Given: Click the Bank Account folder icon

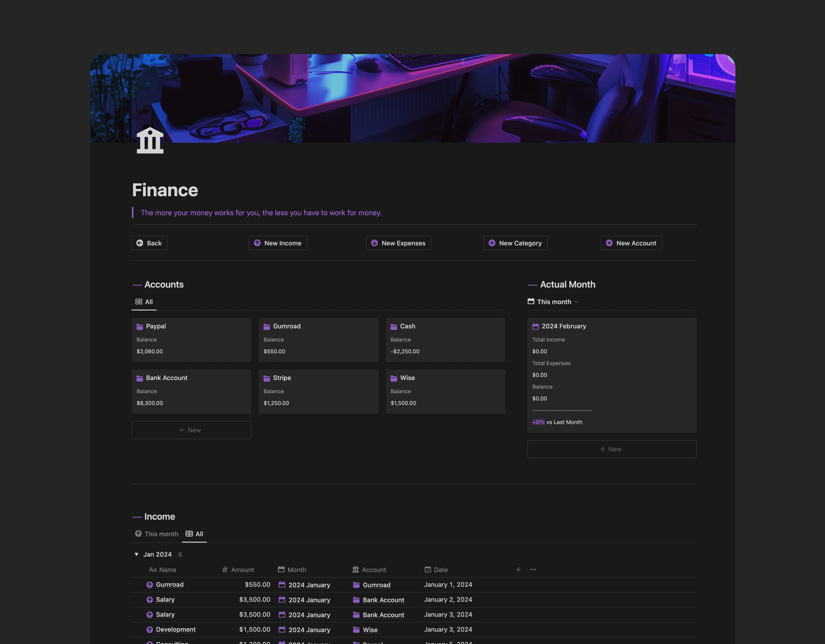Looking at the screenshot, I should 139,378.
